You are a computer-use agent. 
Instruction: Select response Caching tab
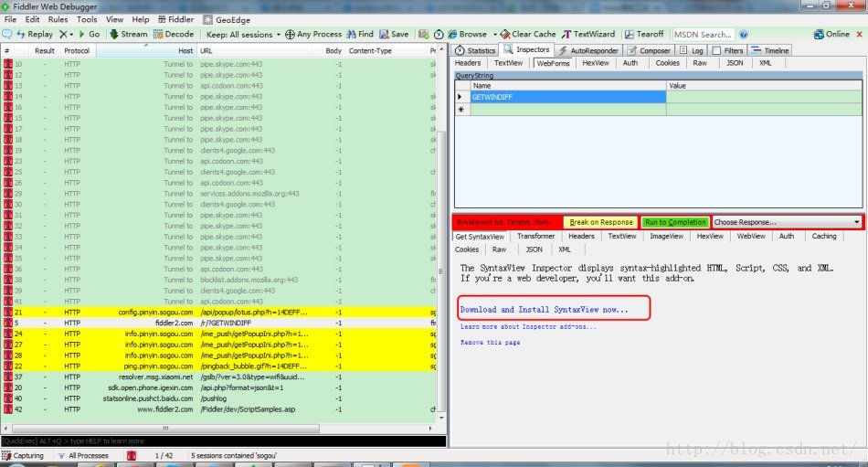pos(824,236)
